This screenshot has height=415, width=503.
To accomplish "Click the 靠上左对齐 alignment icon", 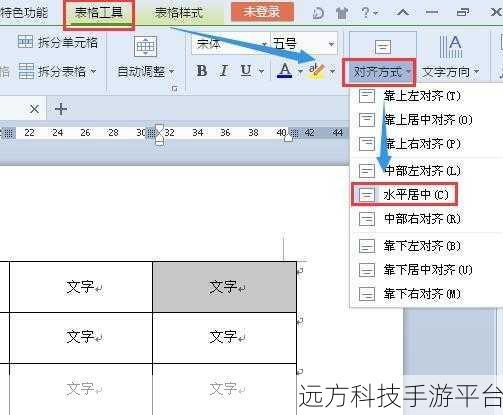I will (367, 96).
